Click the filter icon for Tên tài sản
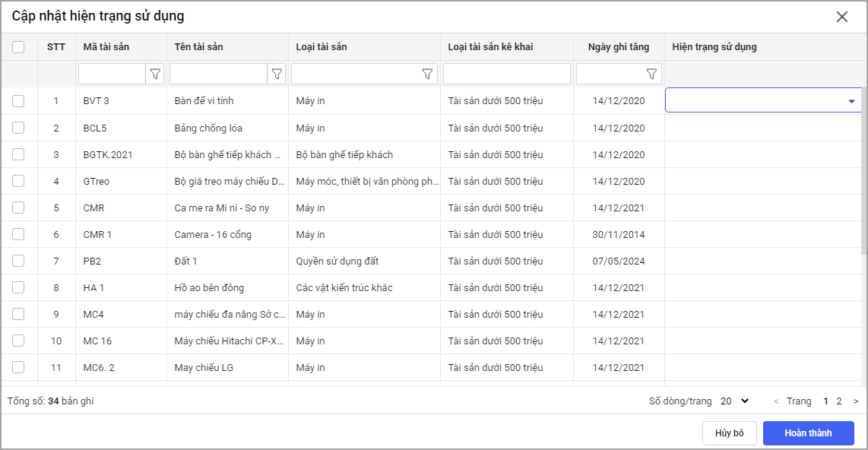This screenshot has width=868, height=450. click(277, 74)
